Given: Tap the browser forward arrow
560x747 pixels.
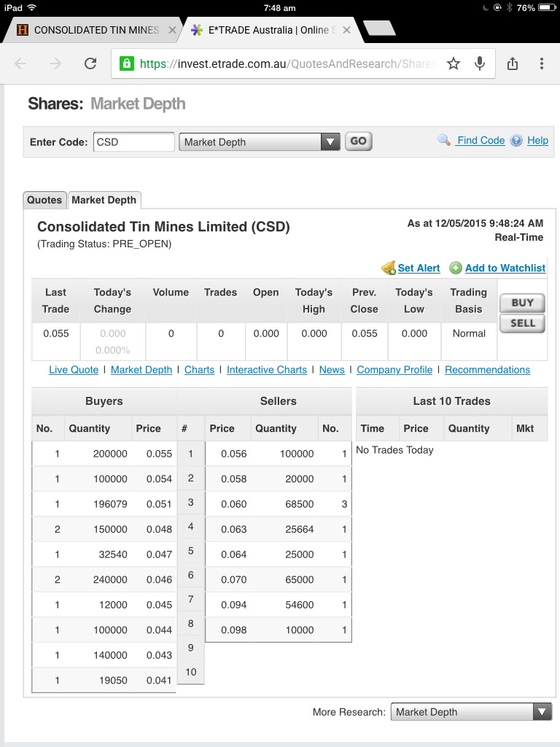Looking at the screenshot, I should (x=55, y=63).
